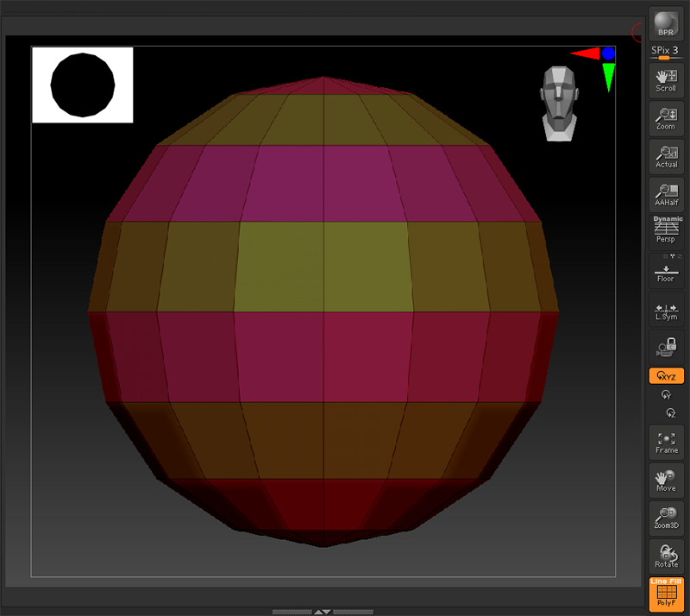The width and height of the screenshot is (690, 616).
Task: Select Y axis rotation mode
Action: (666, 394)
